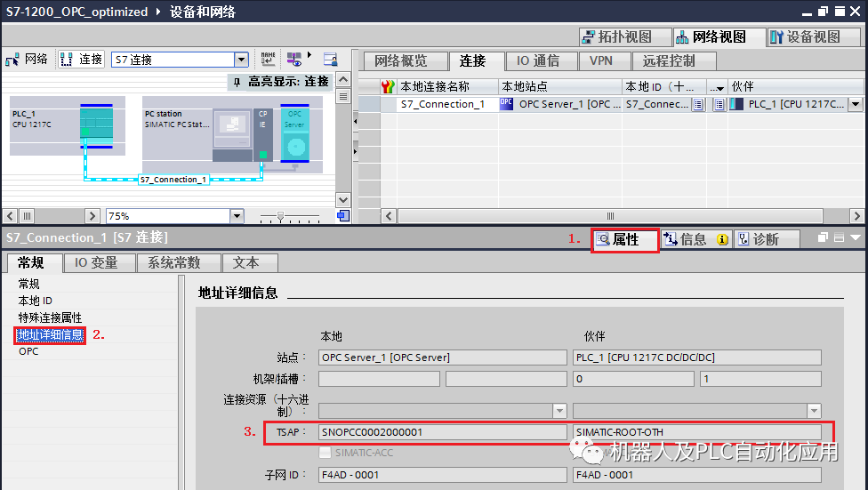Viewport: 868px width, 490px height.
Task: Select 地址详细信息 tree item
Action: (50, 335)
